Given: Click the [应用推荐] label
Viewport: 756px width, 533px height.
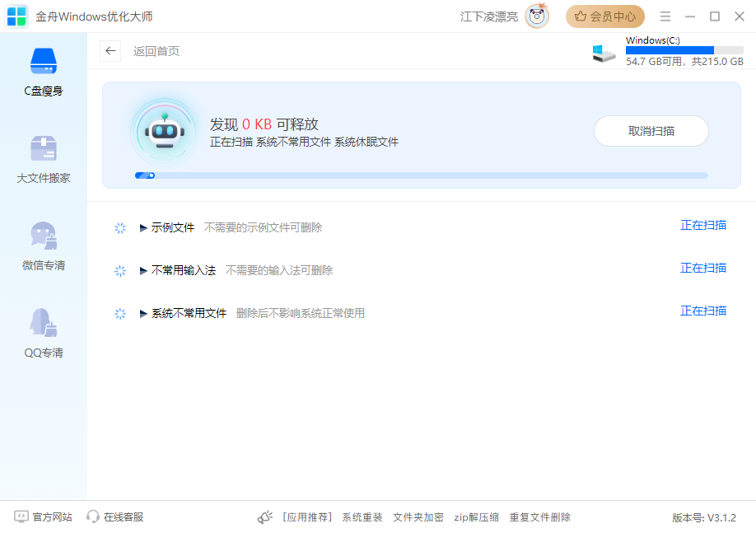Looking at the screenshot, I should (x=307, y=517).
